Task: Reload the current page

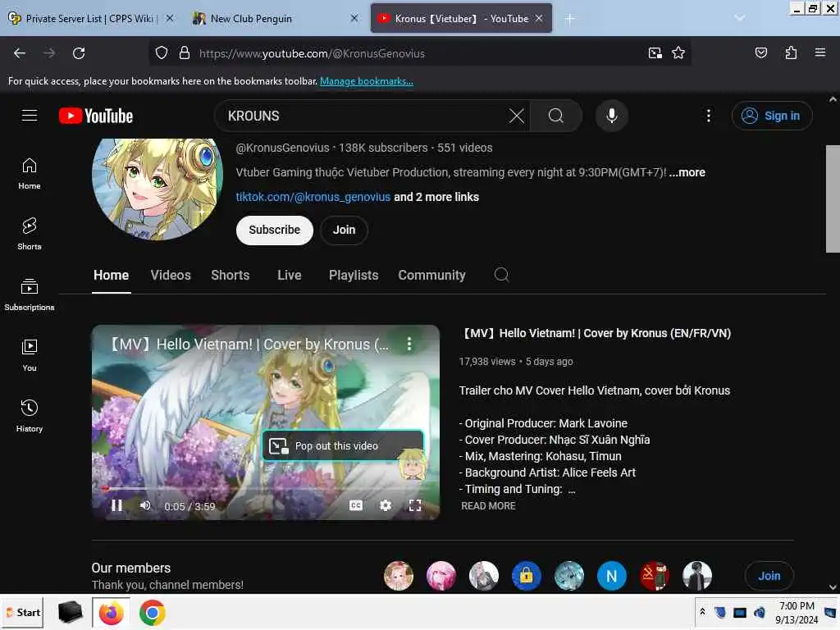Action: (79, 53)
